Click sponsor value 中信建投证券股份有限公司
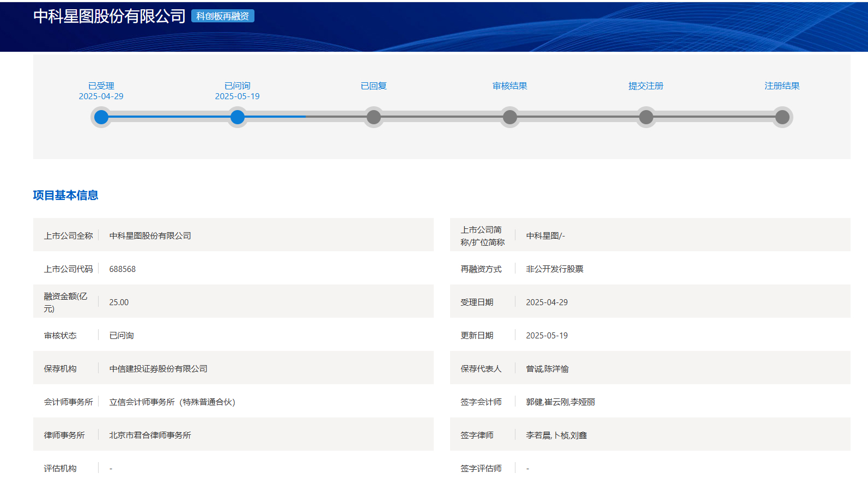Image resolution: width=868 pixels, height=497 pixels. tap(159, 369)
